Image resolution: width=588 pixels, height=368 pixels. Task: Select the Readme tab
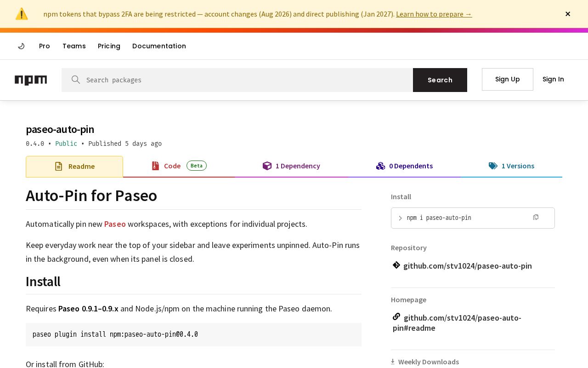point(74,167)
